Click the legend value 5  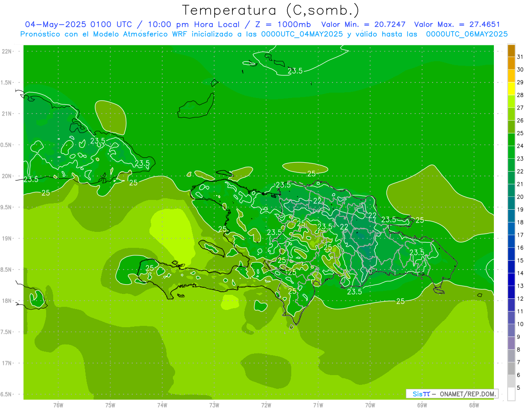[519, 388]
